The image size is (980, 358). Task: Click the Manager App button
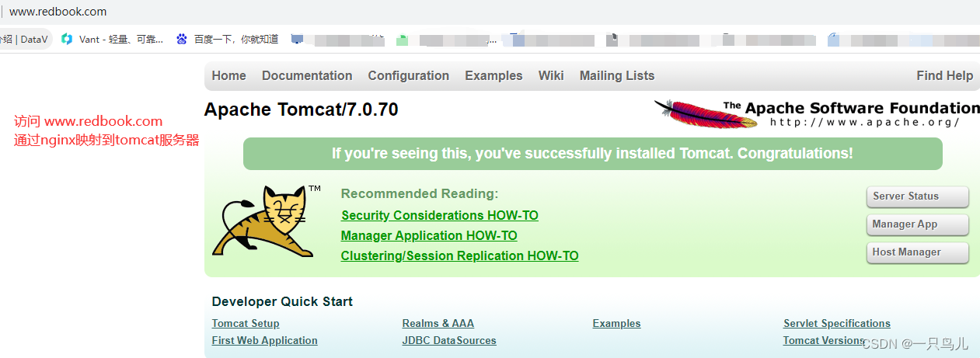click(917, 224)
